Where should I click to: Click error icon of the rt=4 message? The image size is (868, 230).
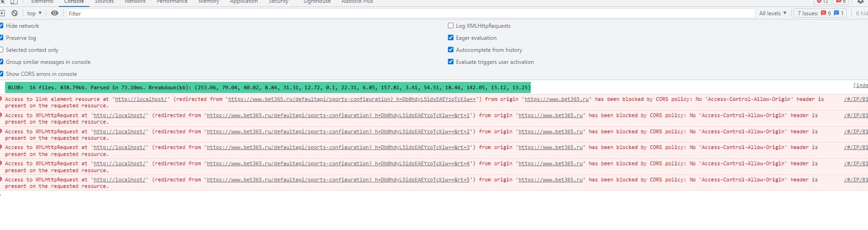1,163
